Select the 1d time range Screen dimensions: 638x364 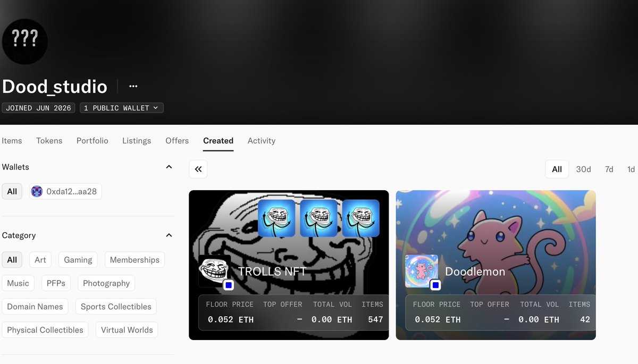[x=631, y=169]
